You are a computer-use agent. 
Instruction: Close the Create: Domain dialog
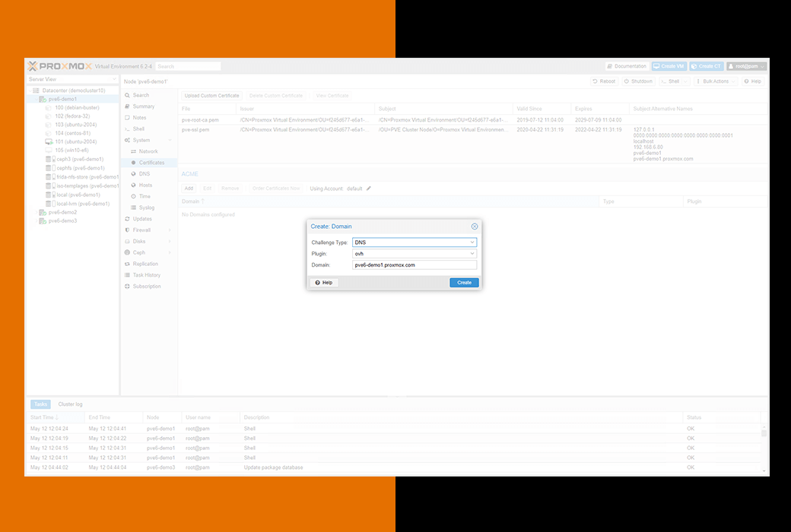pyautogui.click(x=474, y=226)
